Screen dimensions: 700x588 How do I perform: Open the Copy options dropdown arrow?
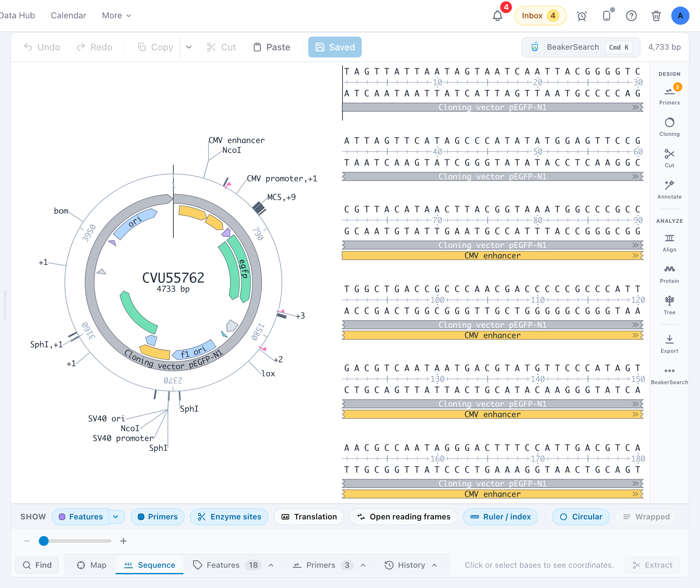[189, 47]
